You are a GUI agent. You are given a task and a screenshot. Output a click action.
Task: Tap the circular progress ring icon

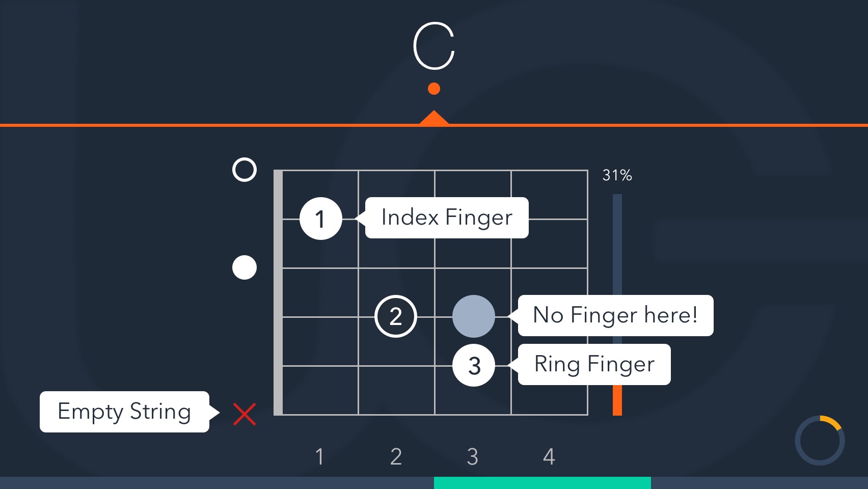pyautogui.click(x=820, y=441)
